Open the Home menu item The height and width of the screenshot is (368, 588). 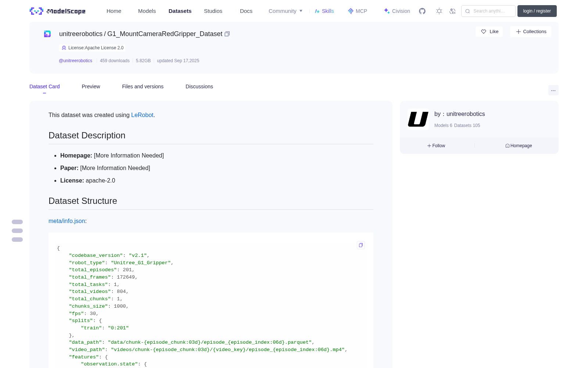tap(114, 11)
